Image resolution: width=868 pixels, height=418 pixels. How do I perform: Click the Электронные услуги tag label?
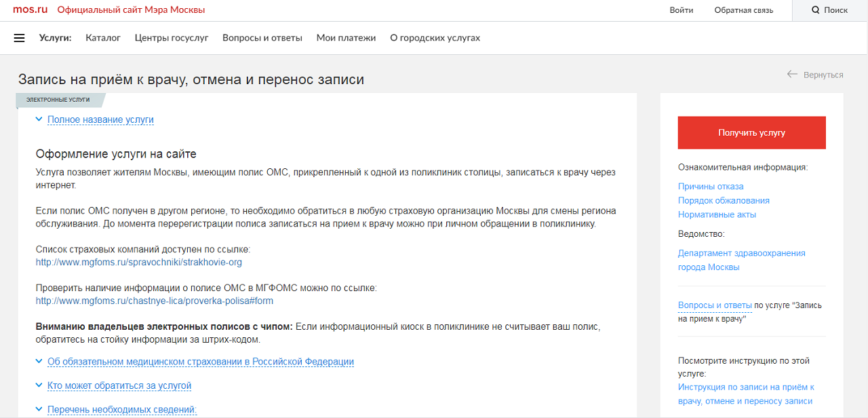58,100
